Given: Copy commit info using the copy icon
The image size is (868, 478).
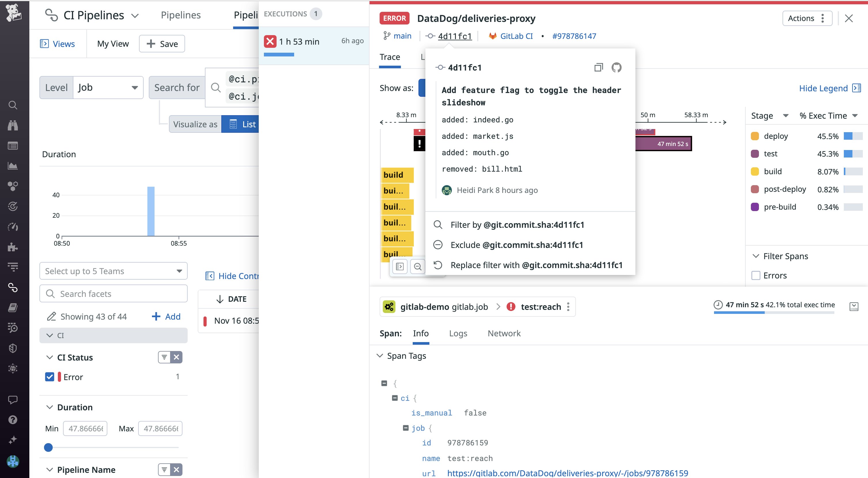Looking at the screenshot, I should click(x=599, y=67).
